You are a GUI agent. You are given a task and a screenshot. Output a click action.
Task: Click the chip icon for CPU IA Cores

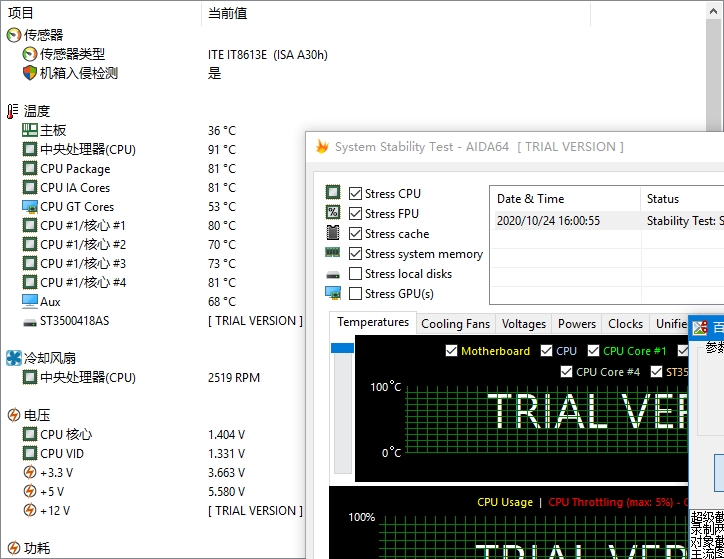pyautogui.click(x=30, y=187)
